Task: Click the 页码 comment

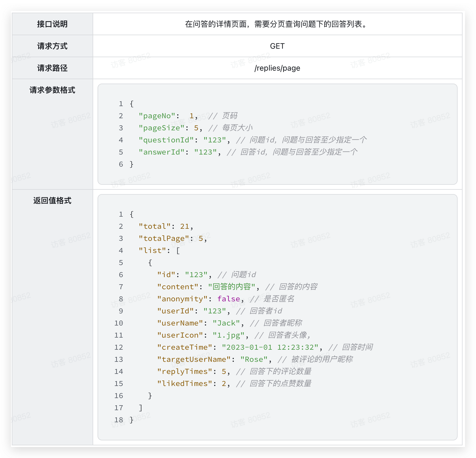Action: click(x=223, y=116)
